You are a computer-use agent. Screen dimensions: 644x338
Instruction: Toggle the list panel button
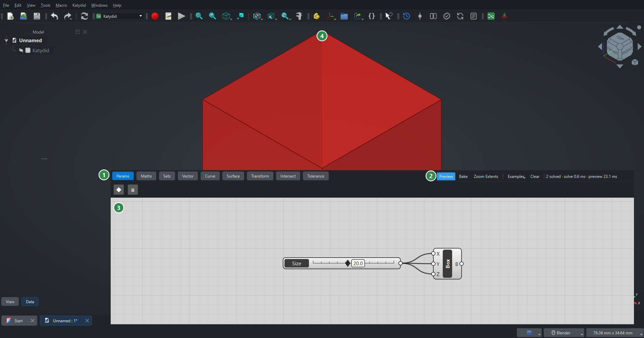133,190
